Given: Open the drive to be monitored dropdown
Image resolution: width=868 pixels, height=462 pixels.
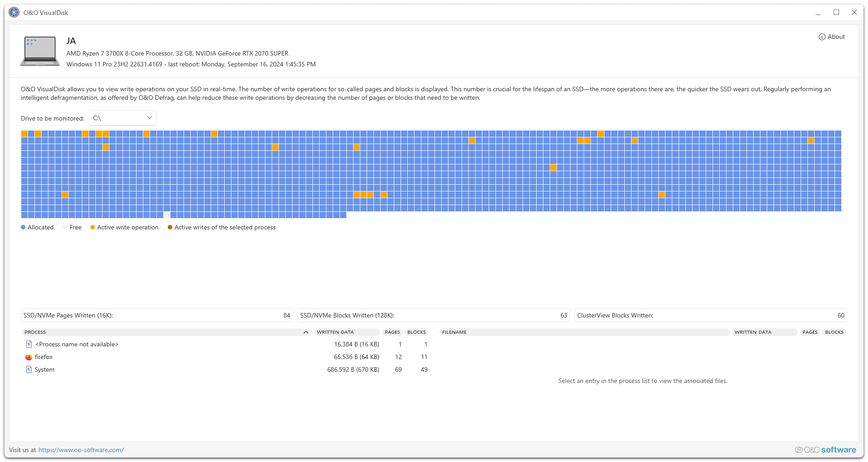Looking at the screenshot, I should [123, 118].
